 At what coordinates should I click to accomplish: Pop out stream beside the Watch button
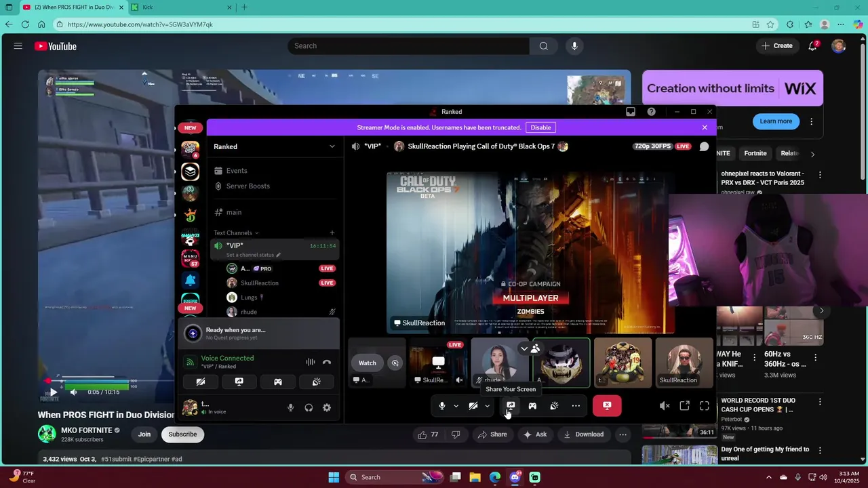[395, 363]
